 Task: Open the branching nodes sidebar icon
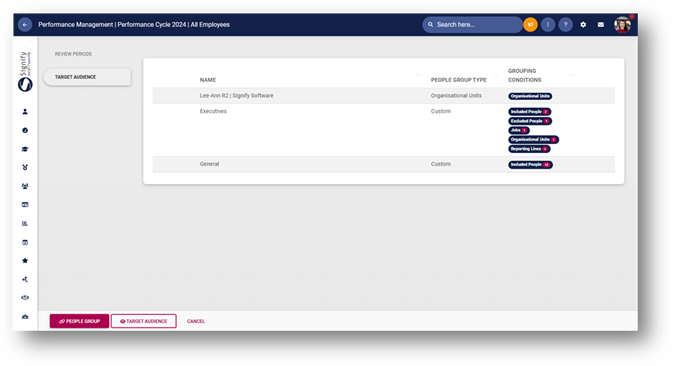click(25, 279)
